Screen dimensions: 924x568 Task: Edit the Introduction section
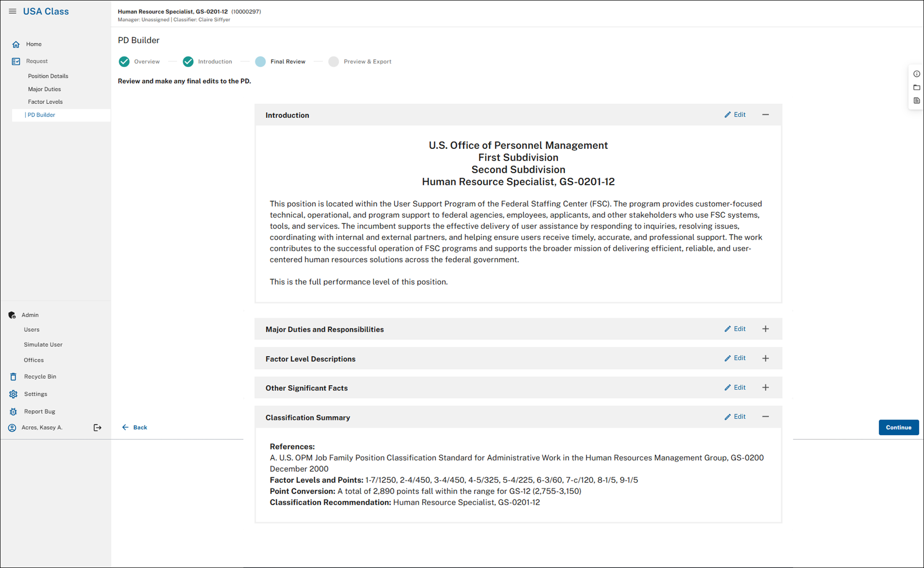(x=735, y=115)
